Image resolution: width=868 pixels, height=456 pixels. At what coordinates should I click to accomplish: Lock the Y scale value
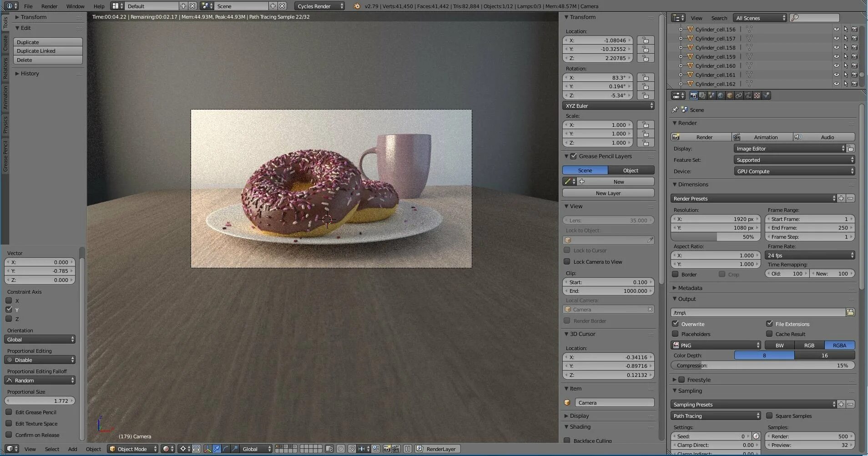coord(646,134)
